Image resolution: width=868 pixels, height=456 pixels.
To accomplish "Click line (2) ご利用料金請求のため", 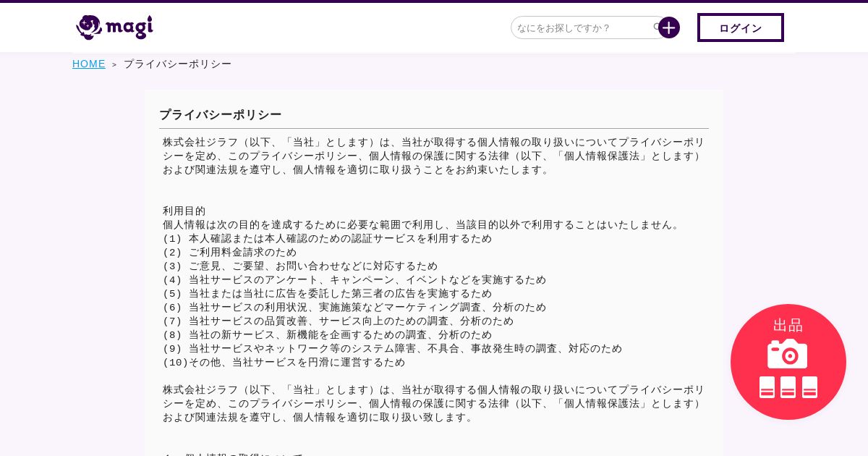I will [229, 252].
